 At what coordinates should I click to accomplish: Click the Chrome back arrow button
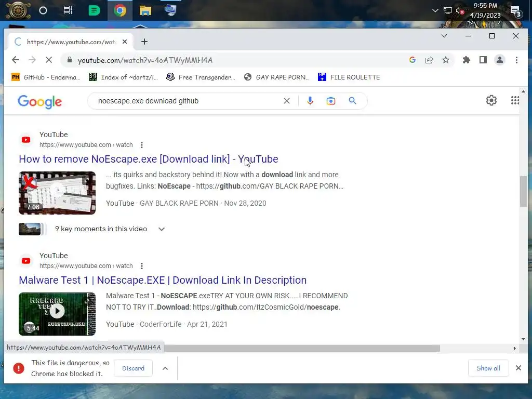15,60
